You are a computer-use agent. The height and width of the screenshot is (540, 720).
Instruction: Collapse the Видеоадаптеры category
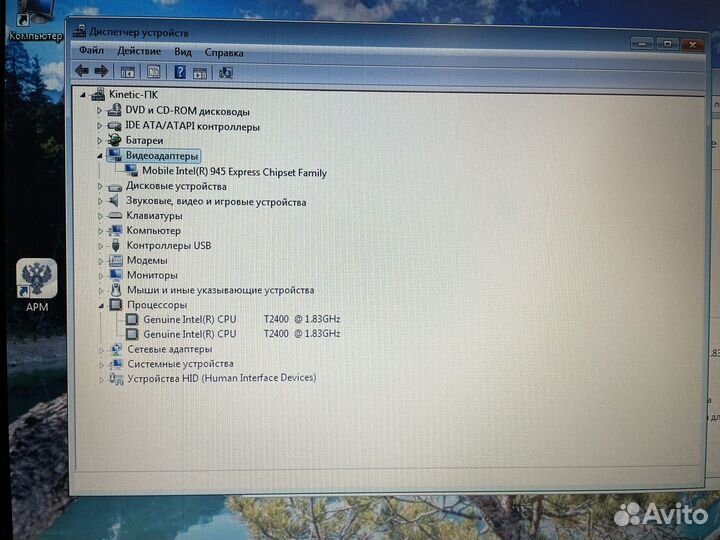[x=100, y=156]
